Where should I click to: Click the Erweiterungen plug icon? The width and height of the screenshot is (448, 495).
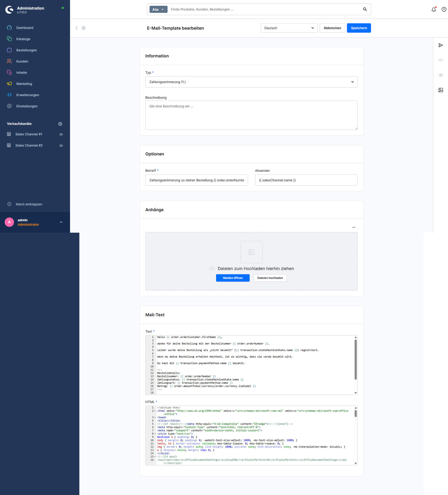[9, 95]
